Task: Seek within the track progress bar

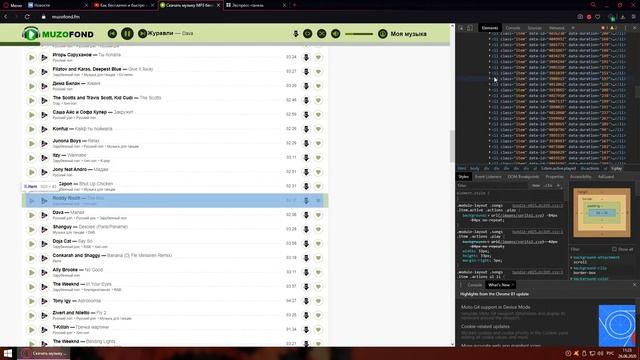Action: pos(225,44)
